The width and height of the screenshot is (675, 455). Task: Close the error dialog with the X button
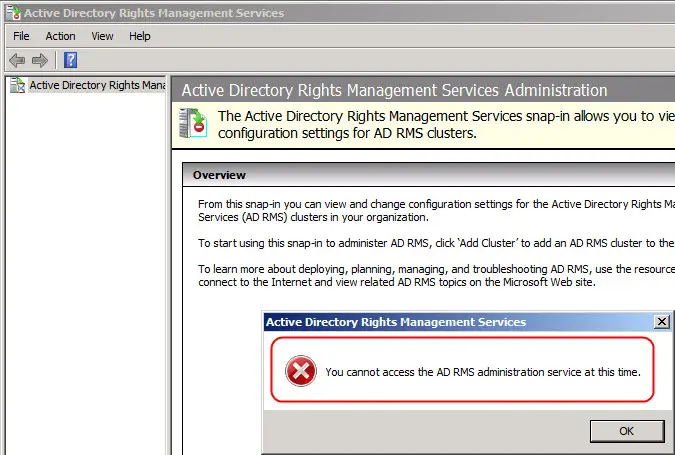[x=662, y=322]
